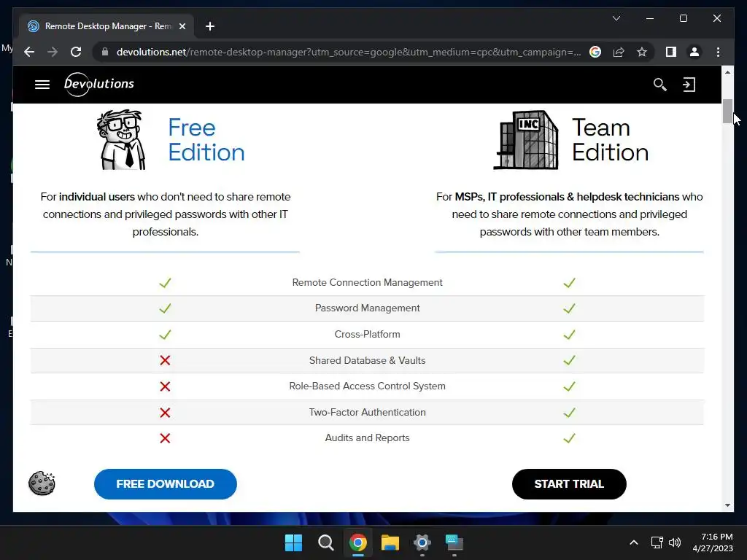The width and height of the screenshot is (747, 560).
Task: Show hidden system tray icons
Action: coord(634,542)
